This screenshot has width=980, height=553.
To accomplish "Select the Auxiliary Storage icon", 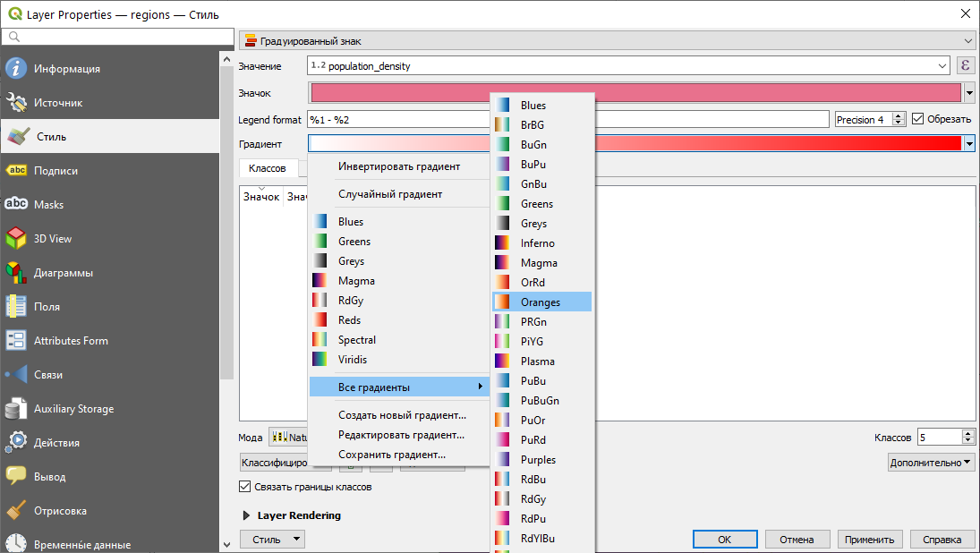I will (x=16, y=409).
